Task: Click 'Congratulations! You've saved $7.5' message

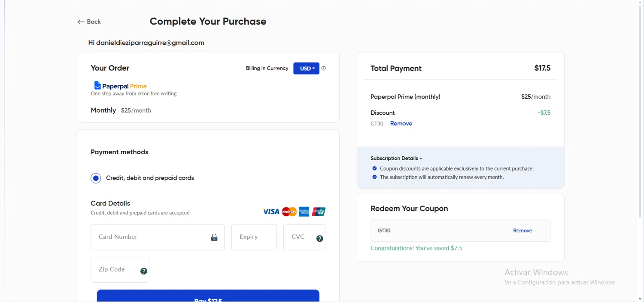Action: coord(416,248)
